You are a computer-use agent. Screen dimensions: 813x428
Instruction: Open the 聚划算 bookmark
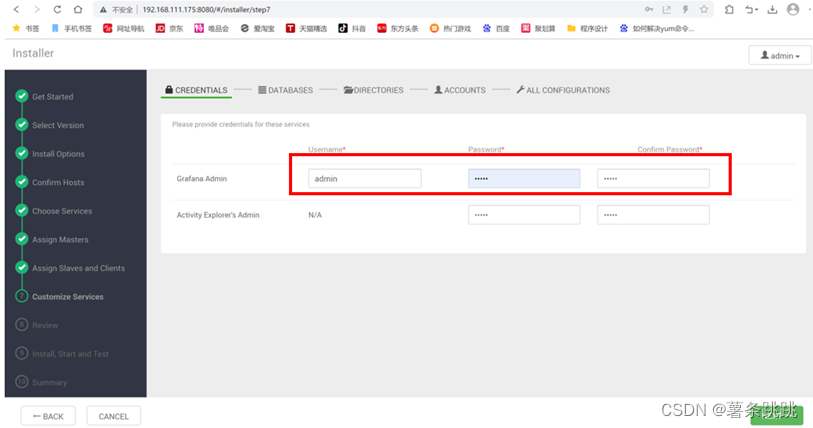click(x=538, y=29)
